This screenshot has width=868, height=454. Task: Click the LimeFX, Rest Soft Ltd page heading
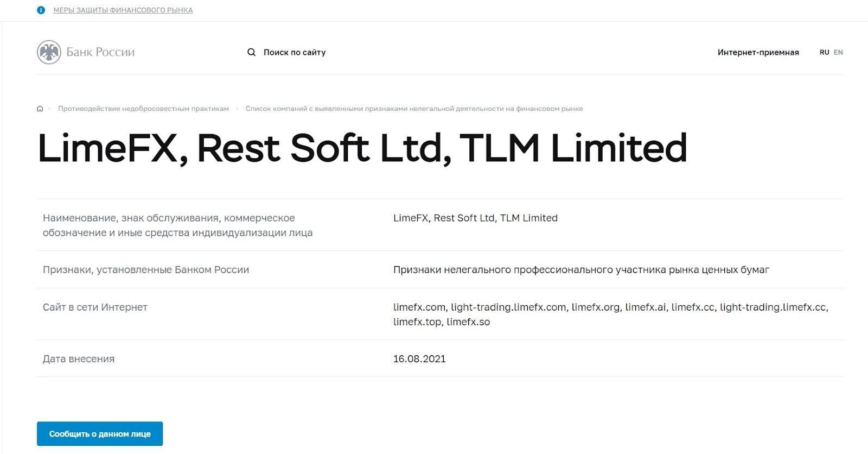pyautogui.click(x=362, y=148)
